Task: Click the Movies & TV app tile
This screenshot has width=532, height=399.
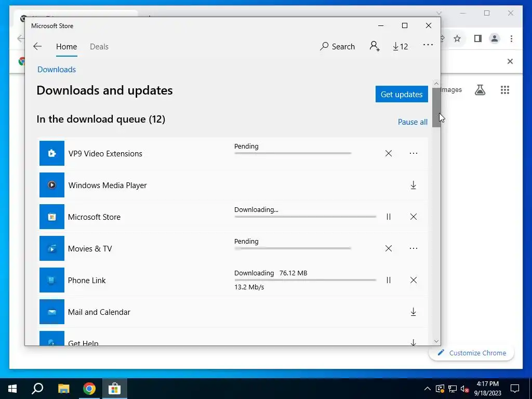Action: click(52, 248)
